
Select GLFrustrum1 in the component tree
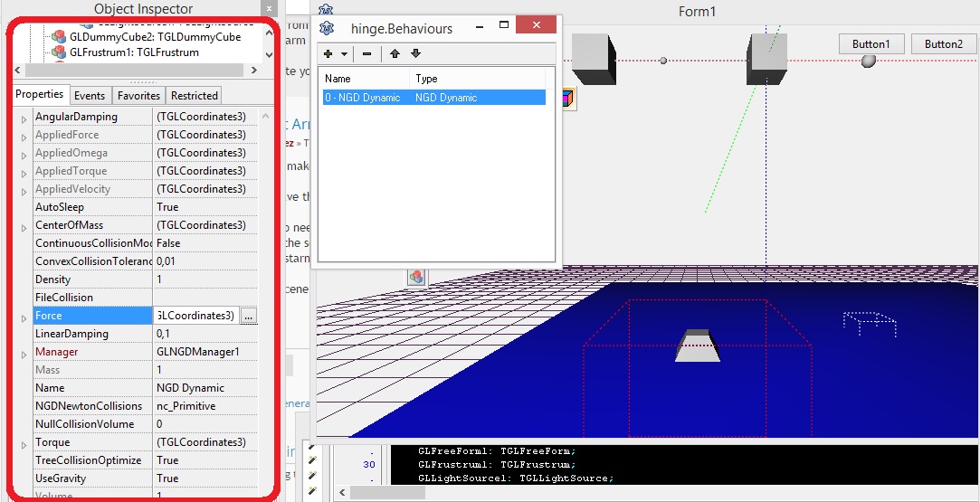coord(133,52)
